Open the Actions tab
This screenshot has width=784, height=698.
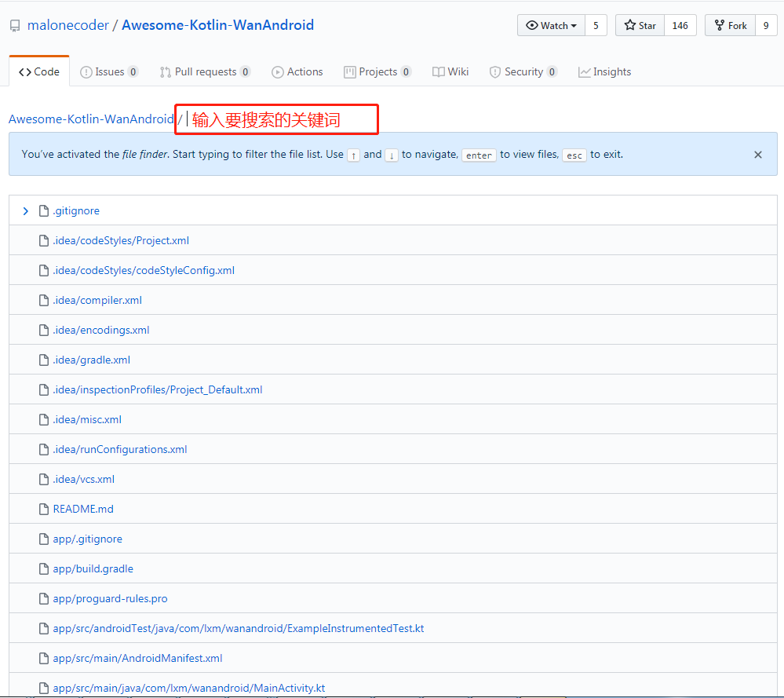pos(297,71)
